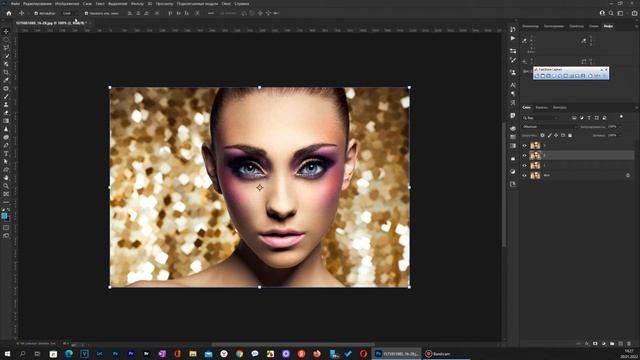Switch to the Каналы tab
Image resolution: width=640 pixels, height=360 pixels.
(x=542, y=107)
